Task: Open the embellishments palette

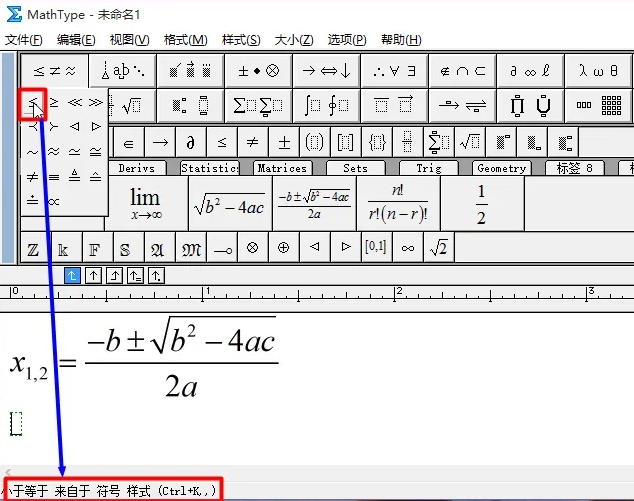Action: 190,71
